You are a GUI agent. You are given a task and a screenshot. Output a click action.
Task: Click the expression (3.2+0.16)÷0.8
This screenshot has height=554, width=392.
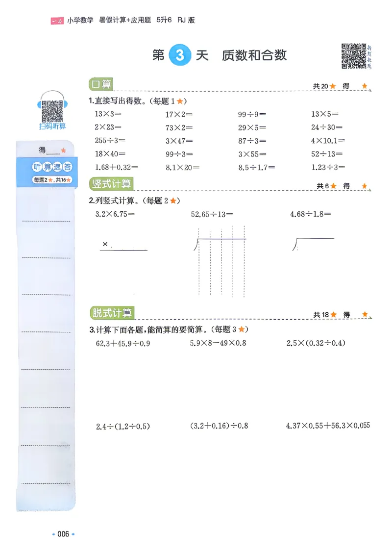click(x=219, y=426)
